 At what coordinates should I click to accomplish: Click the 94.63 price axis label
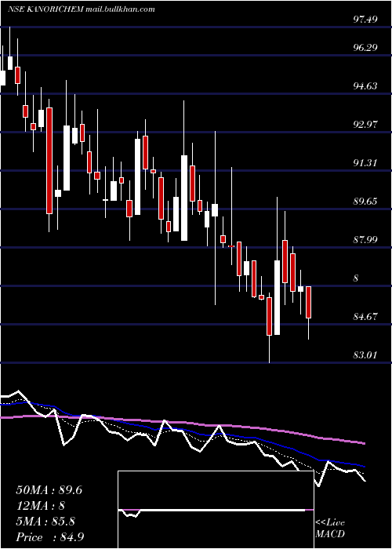coord(365,85)
